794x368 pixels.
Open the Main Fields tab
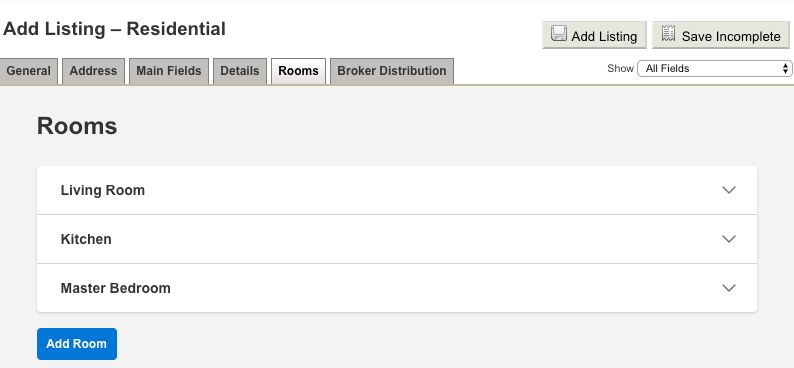click(169, 71)
